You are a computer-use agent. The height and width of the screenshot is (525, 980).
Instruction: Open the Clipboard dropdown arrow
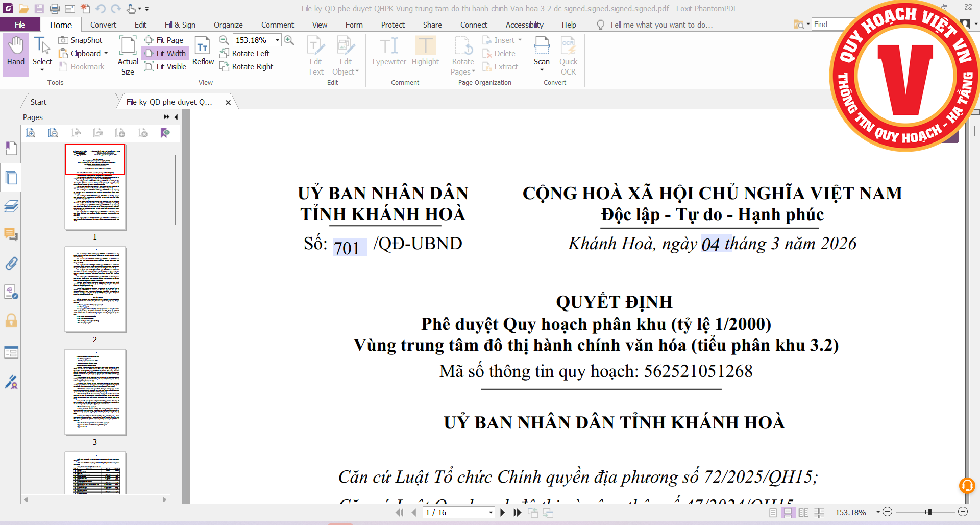[106, 53]
